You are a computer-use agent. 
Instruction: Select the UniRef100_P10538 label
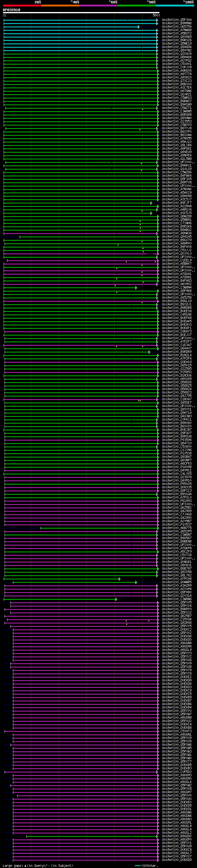pos(177,453)
